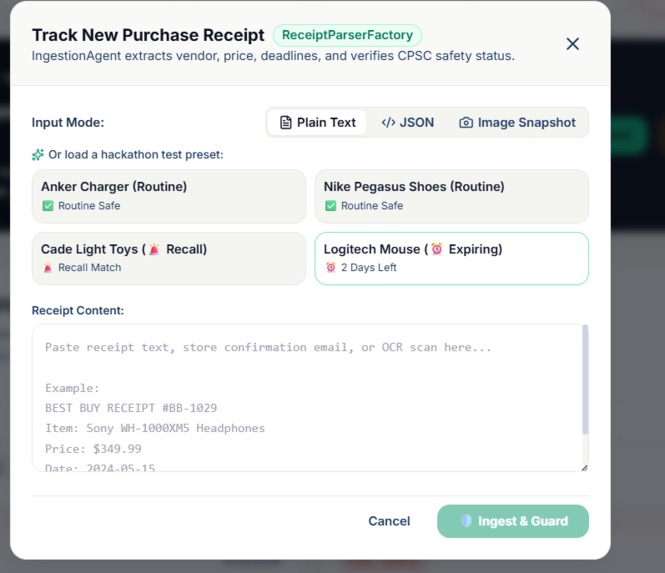Click the siren icon next to Recall Match

(x=48, y=268)
